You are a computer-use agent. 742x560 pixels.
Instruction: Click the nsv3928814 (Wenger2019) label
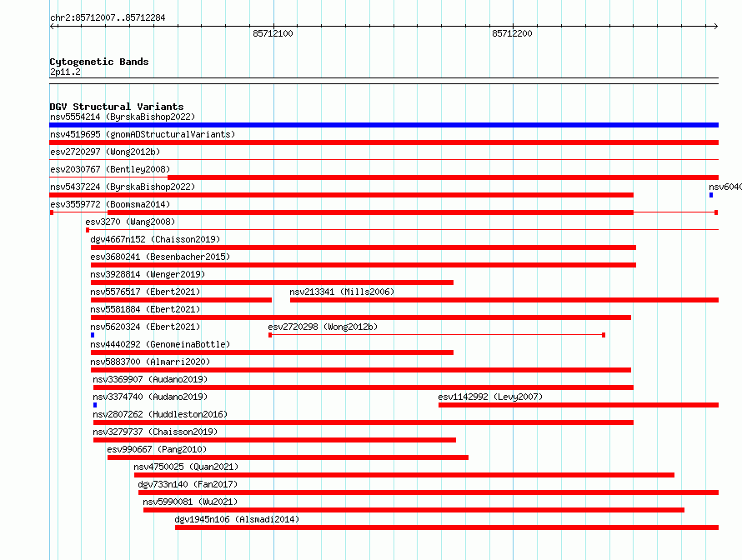[x=148, y=274]
